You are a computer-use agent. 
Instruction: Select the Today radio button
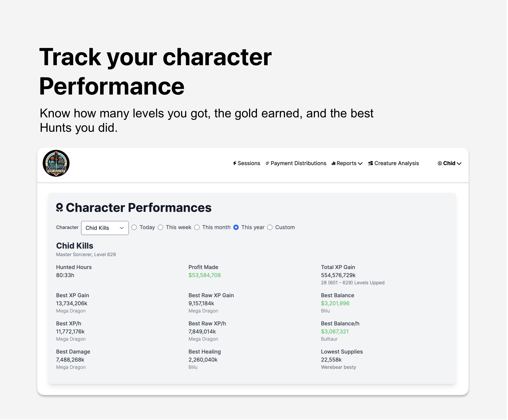coord(134,228)
